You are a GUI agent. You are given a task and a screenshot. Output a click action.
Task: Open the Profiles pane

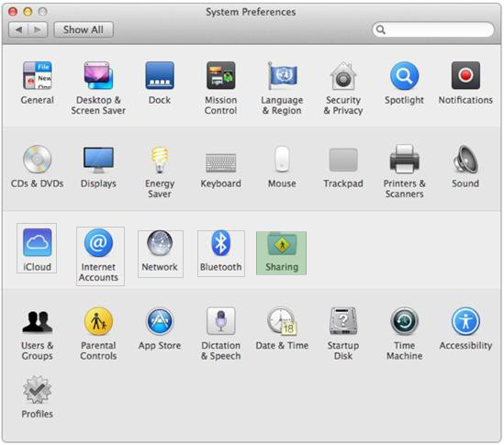[38, 397]
